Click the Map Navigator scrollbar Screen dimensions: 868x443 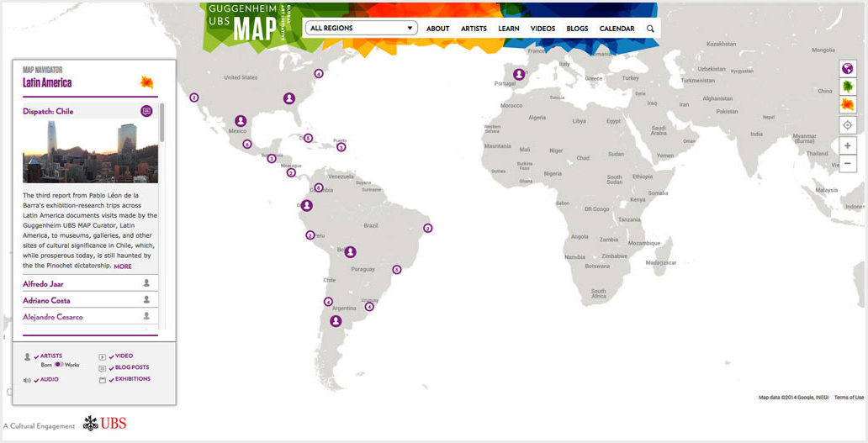tap(161, 123)
